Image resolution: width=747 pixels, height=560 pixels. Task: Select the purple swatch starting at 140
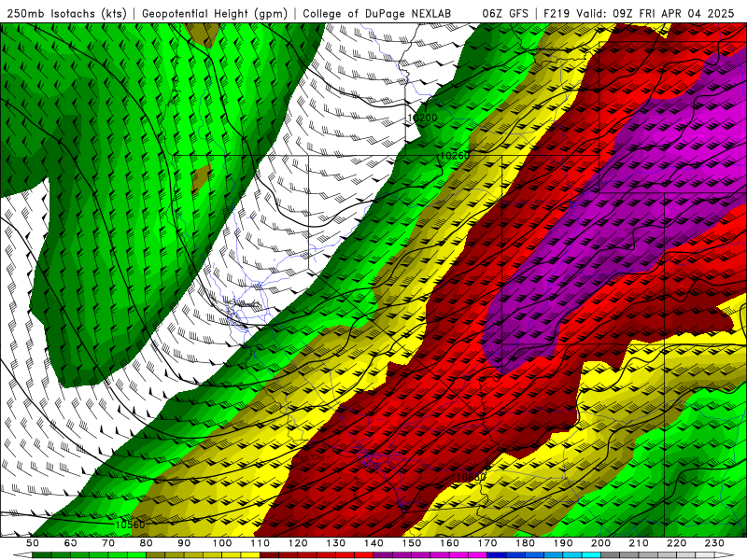click(383, 555)
